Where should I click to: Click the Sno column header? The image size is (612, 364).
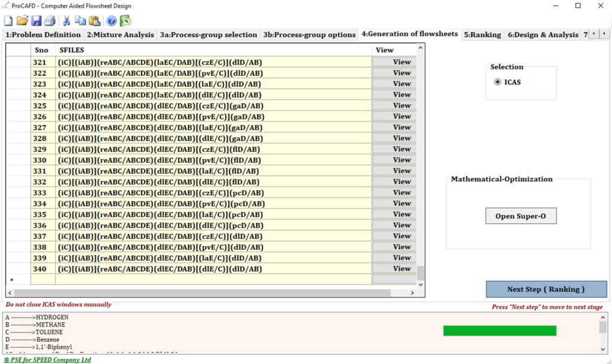pos(43,50)
